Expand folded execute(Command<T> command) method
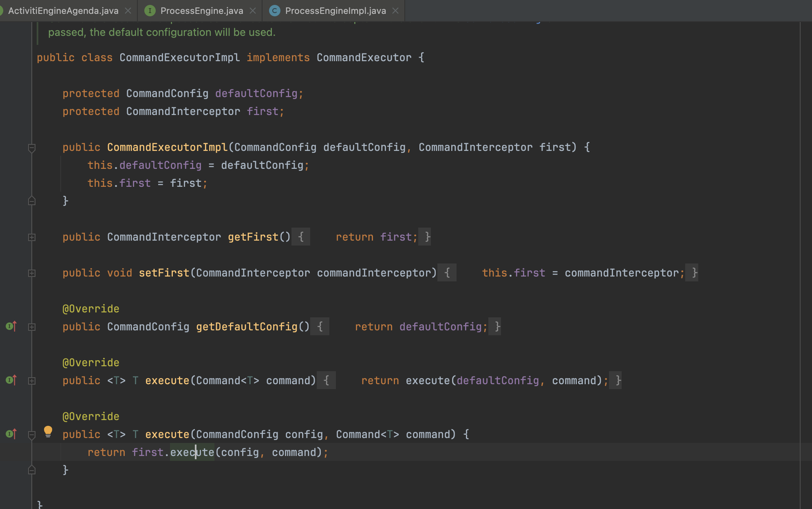Image resolution: width=812 pixels, height=509 pixels. 32,381
